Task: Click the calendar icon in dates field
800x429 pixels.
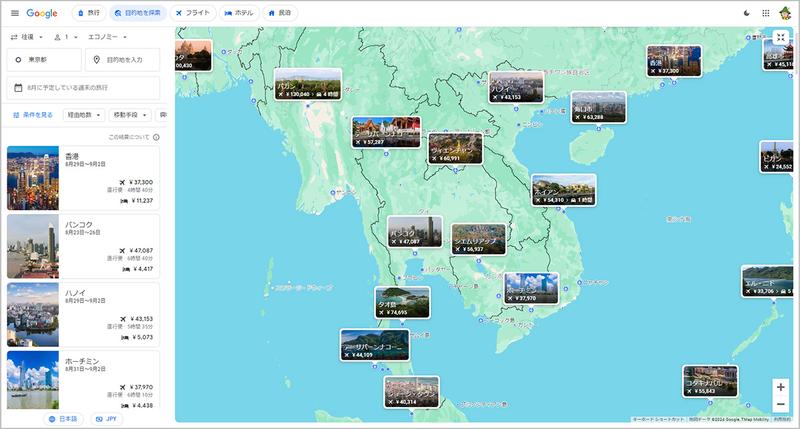Action: [x=18, y=88]
